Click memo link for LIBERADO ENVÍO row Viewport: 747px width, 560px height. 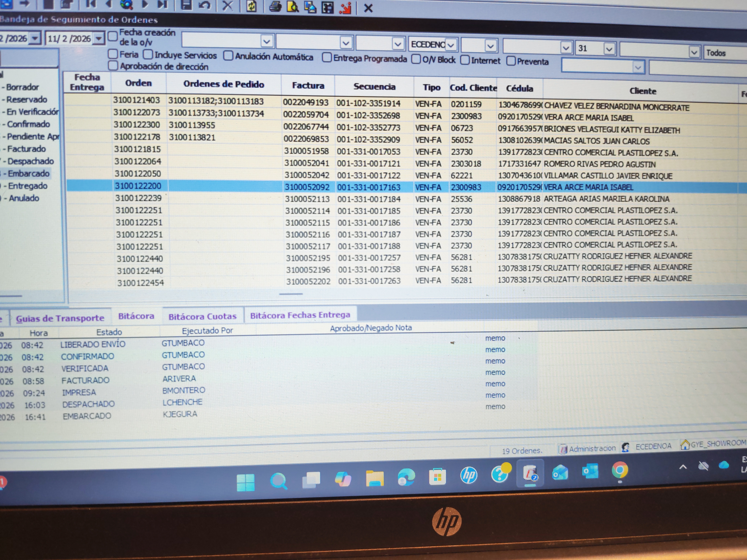click(495, 338)
